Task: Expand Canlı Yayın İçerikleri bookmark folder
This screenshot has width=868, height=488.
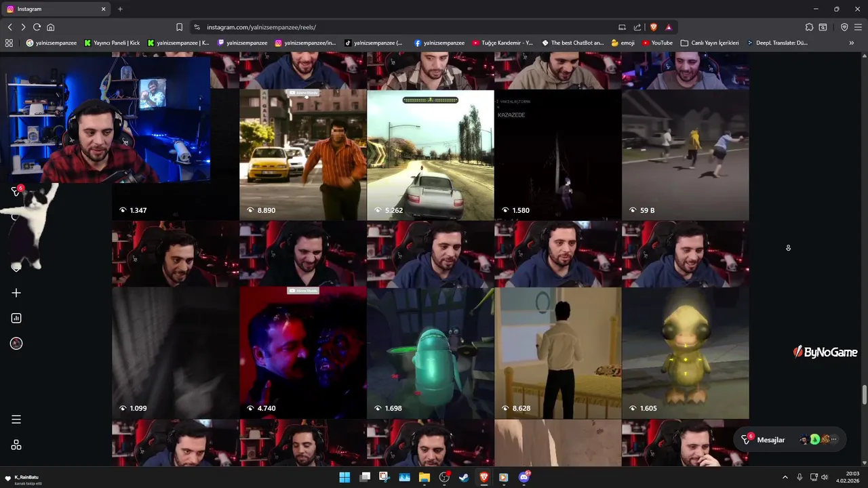Action: click(x=709, y=43)
